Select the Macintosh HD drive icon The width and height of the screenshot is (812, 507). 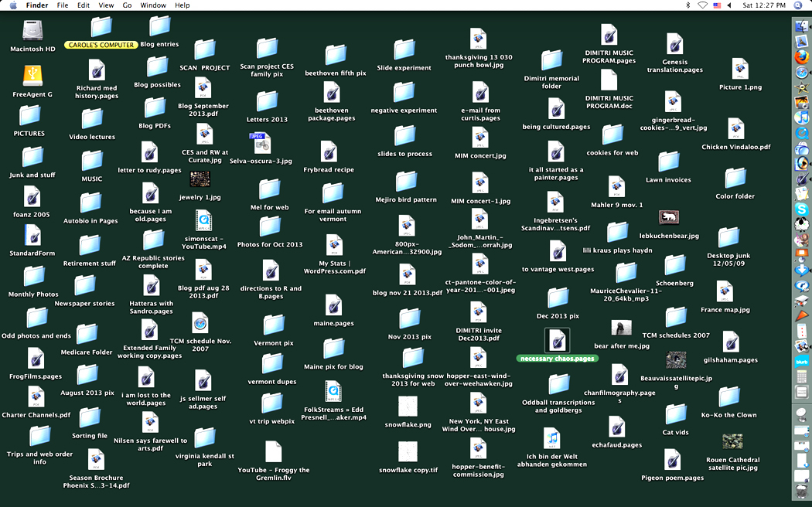tap(32, 31)
